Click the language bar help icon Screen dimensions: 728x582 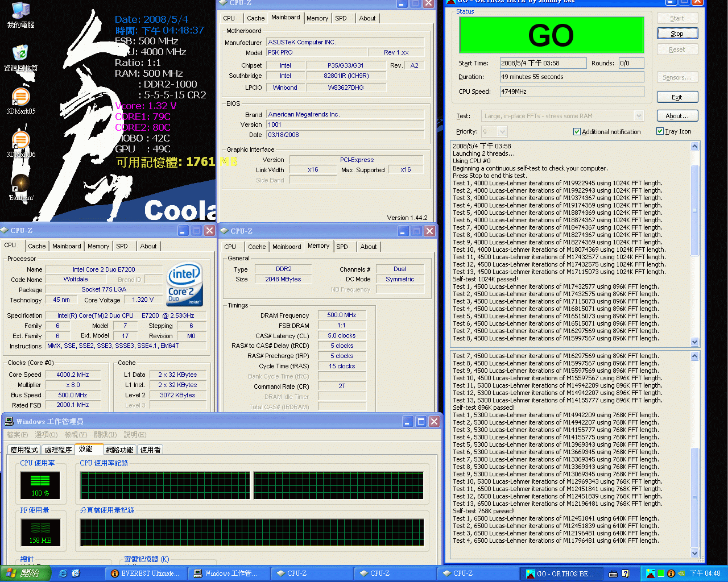tap(626, 573)
